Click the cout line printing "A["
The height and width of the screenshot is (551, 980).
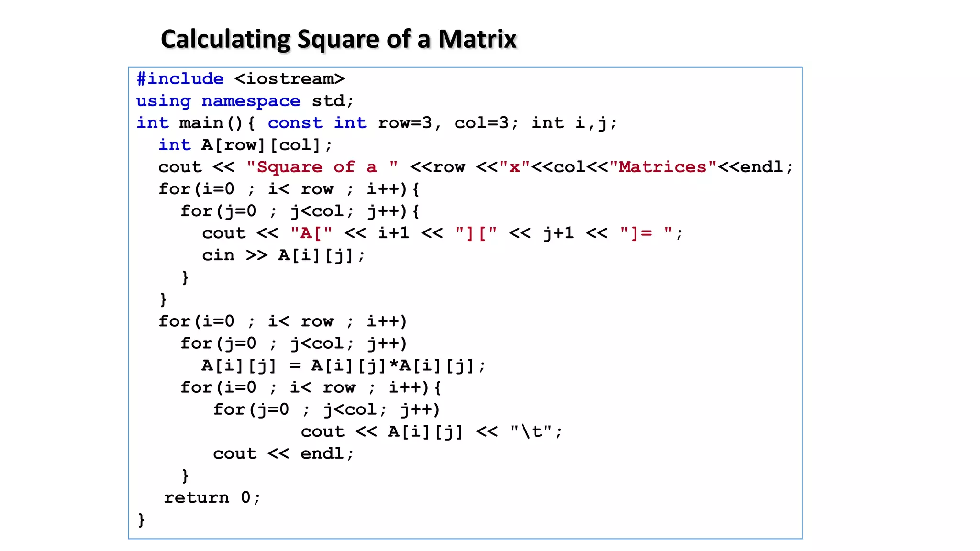tap(443, 233)
